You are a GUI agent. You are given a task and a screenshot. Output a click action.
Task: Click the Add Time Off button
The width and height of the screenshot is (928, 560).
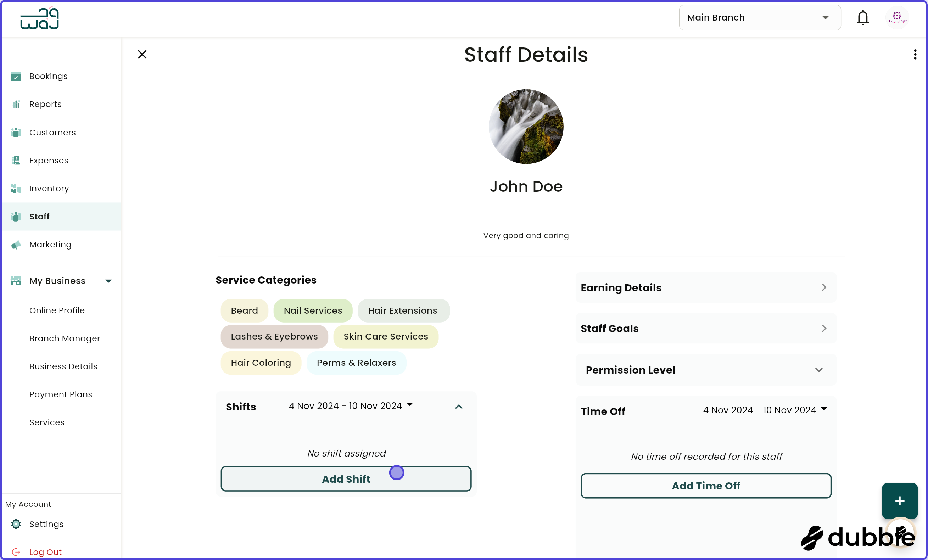(705, 486)
